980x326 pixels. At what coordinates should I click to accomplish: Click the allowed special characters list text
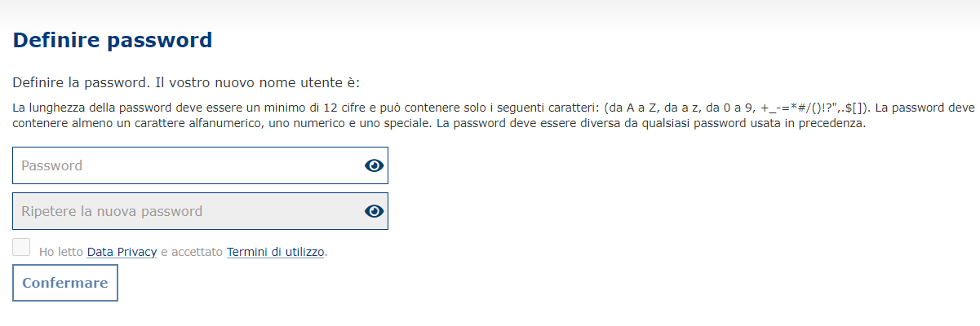click(814, 108)
